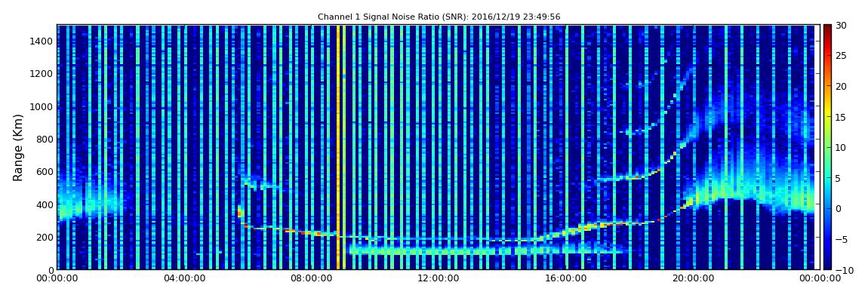
Task: Click the 600 tick label on range axis
Action: [x=45, y=172]
